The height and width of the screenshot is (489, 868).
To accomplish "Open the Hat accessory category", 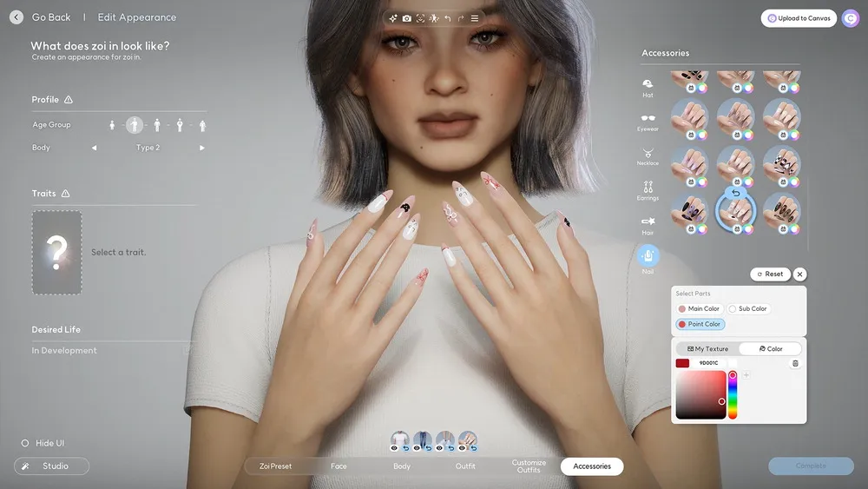I will 648,86.
